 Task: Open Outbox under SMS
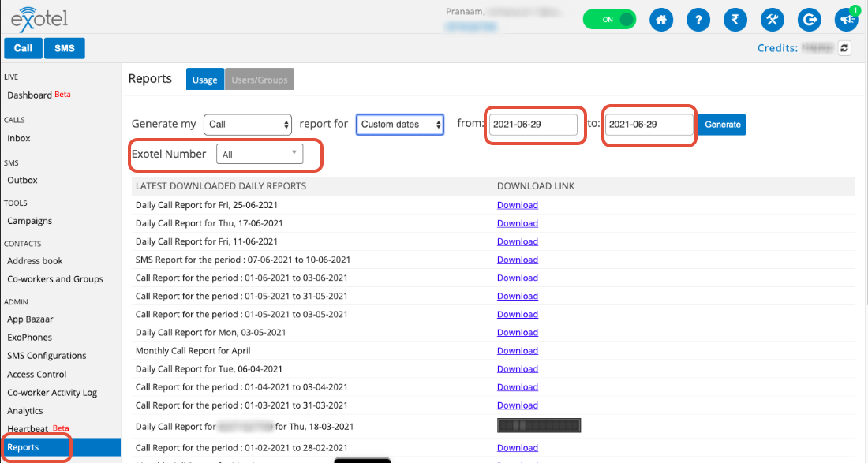click(22, 181)
